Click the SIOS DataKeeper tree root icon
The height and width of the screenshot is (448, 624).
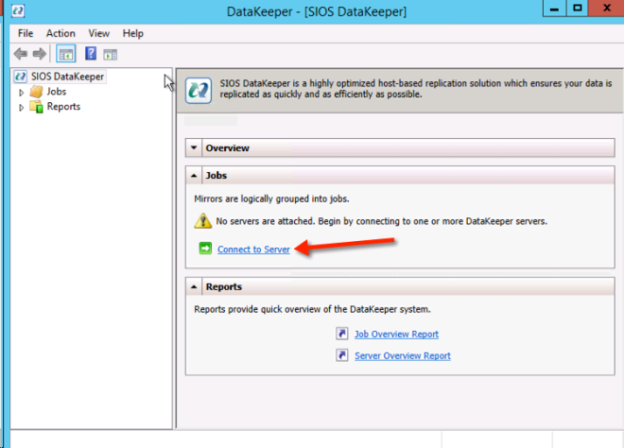click(x=20, y=76)
